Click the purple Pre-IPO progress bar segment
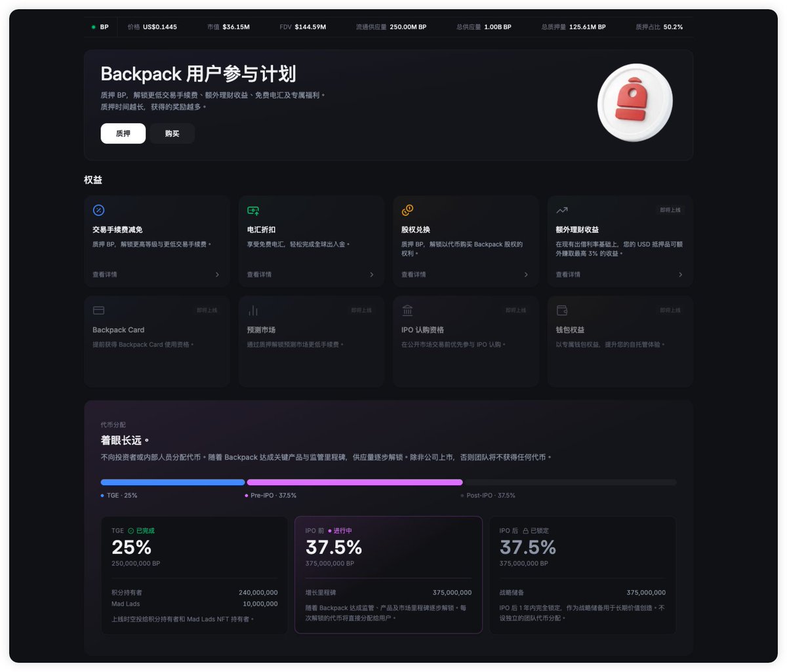 (x=355, y=483)
